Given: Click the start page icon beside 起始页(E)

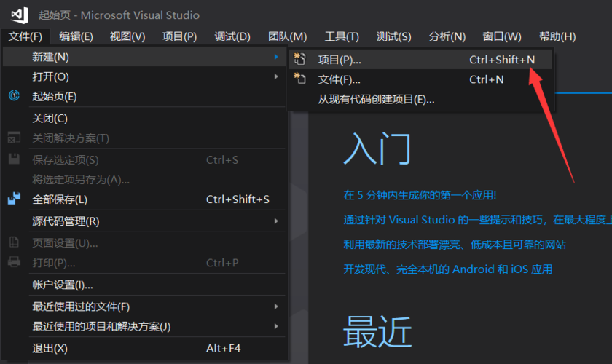Looking at the screenshot, I should tap(14, 95).
